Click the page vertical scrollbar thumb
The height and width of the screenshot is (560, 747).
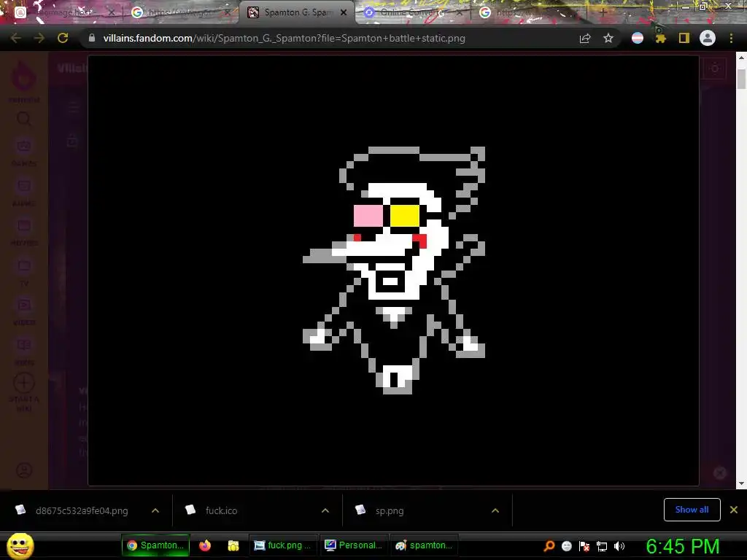tap(741, 79)
